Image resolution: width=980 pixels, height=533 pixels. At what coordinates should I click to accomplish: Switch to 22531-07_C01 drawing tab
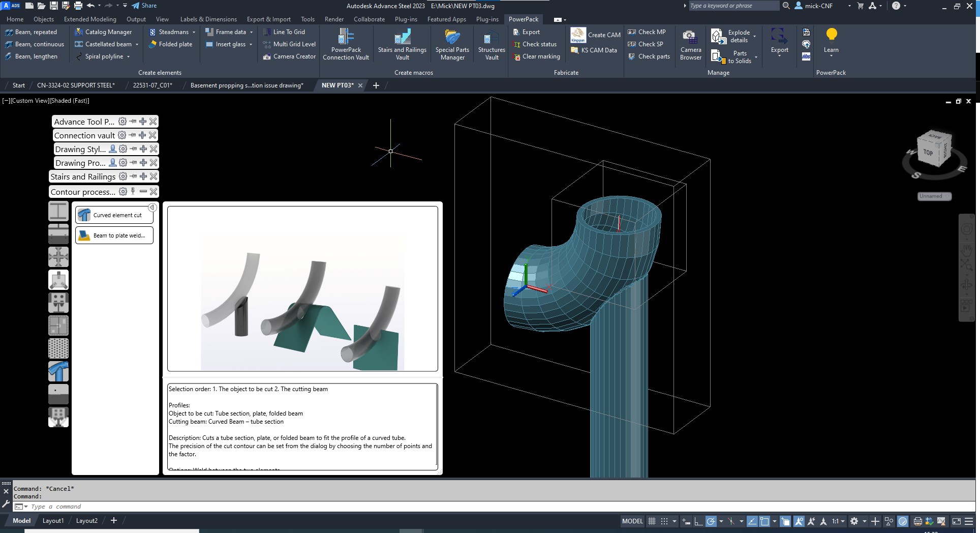152,85
